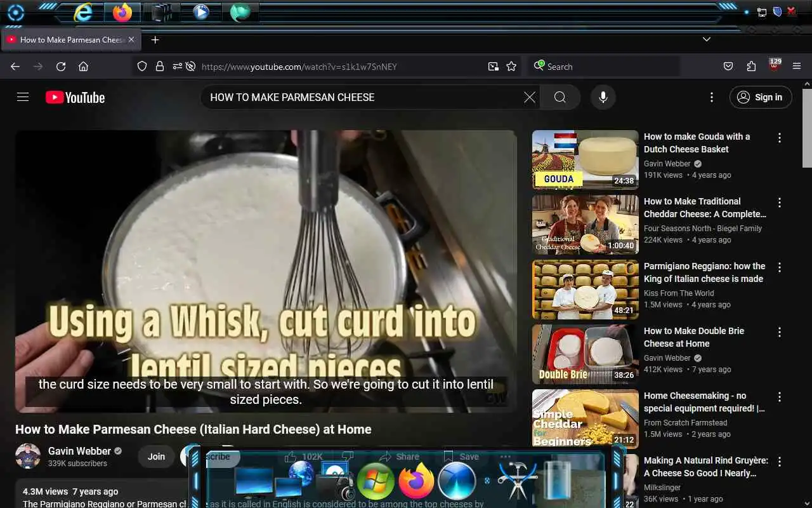Open the YouTube guide hamburger menu

tap(23, 97)
